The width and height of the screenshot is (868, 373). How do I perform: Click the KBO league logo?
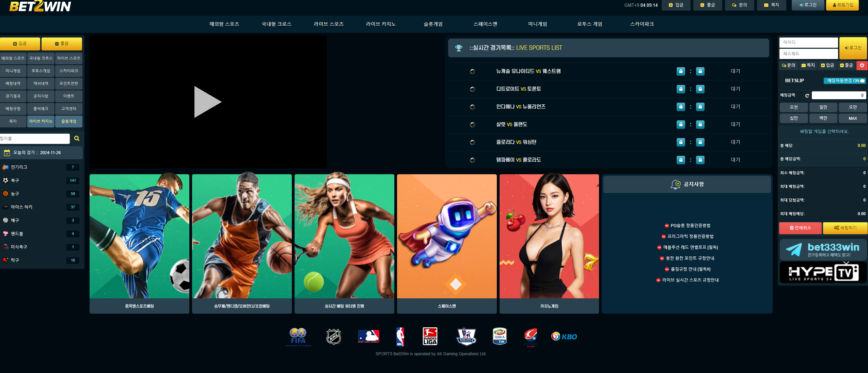[564, 337]
